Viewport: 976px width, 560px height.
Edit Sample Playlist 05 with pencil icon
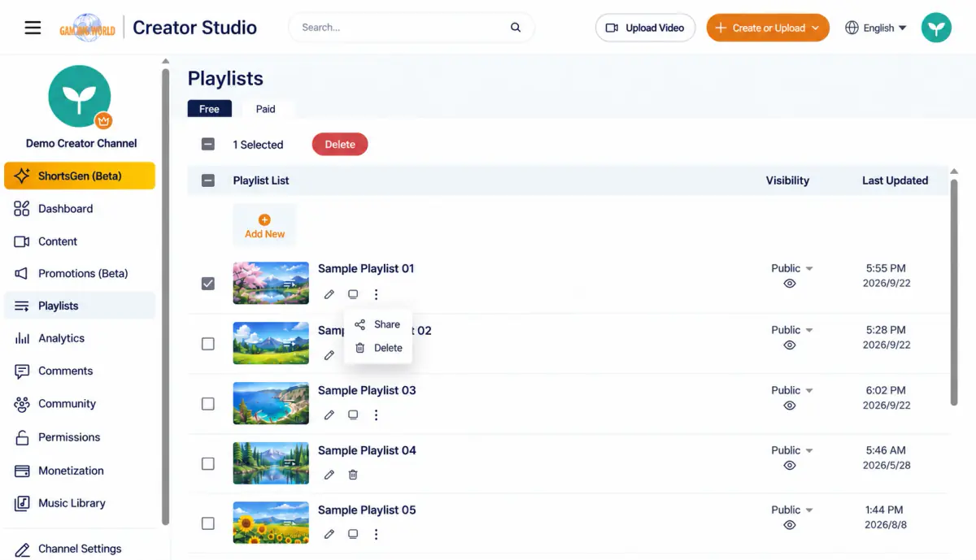click(x=329, y=534)
